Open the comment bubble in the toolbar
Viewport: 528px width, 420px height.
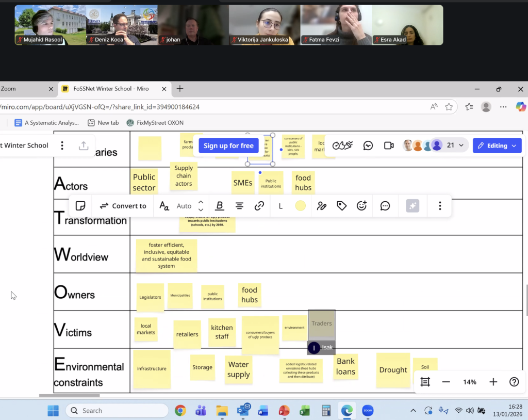[x=385, y=206]
